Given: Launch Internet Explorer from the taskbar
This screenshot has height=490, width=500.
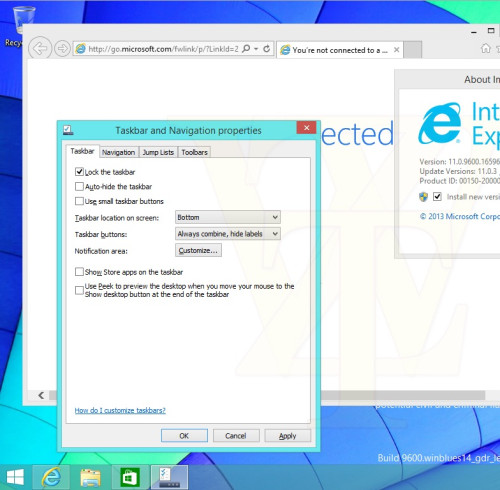Looking at the screenshot, I should click(x=51, y=477).
